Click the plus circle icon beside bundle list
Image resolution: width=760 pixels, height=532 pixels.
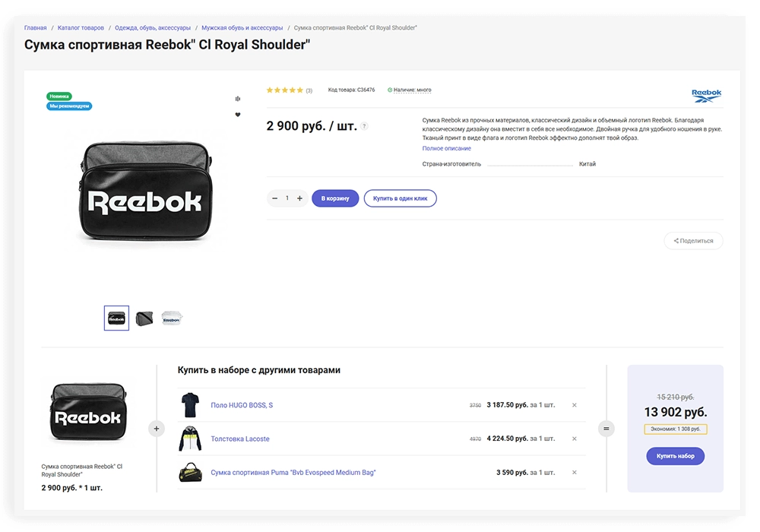(x=156, y=429)
